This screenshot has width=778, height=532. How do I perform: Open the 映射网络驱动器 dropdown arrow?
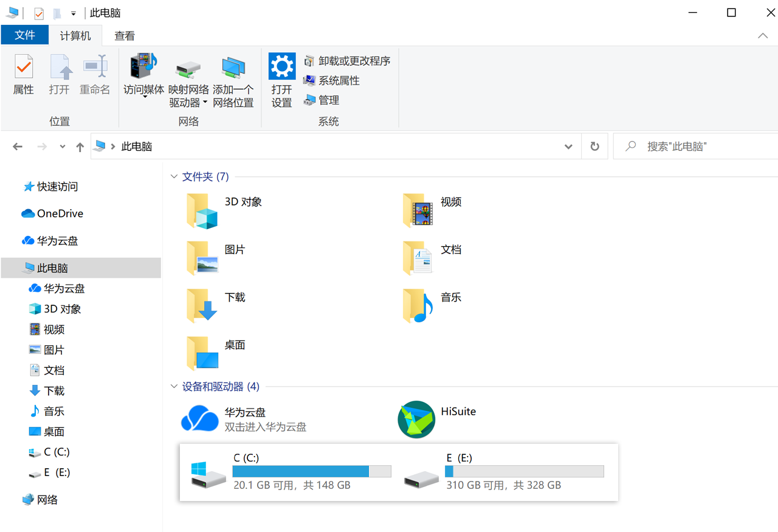(205, 103)
